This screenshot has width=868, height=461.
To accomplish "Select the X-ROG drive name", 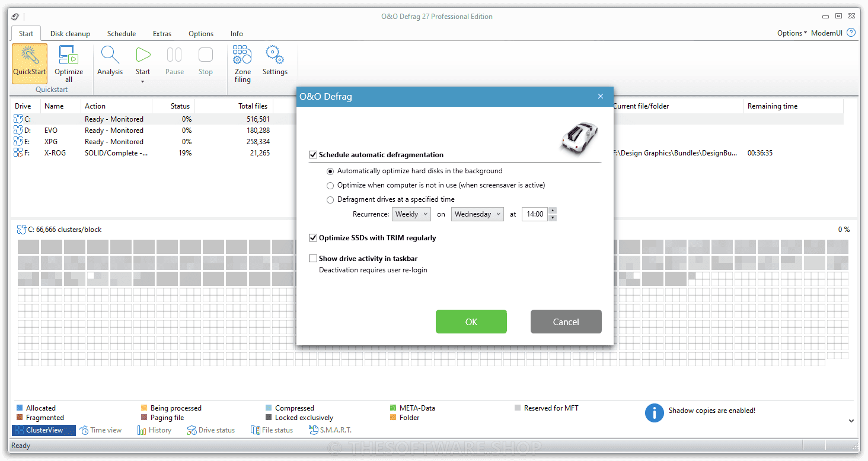I will [55, 153].
